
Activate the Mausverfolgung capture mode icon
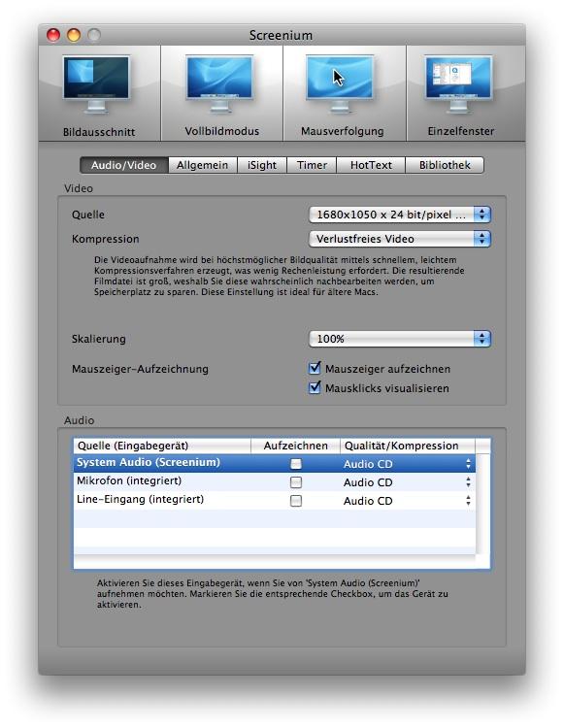[x=340, y=84]
